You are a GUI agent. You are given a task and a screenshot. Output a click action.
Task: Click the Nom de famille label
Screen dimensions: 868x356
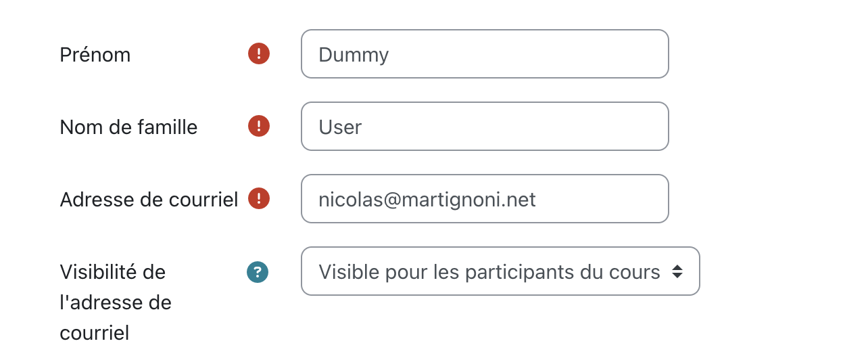128,127
